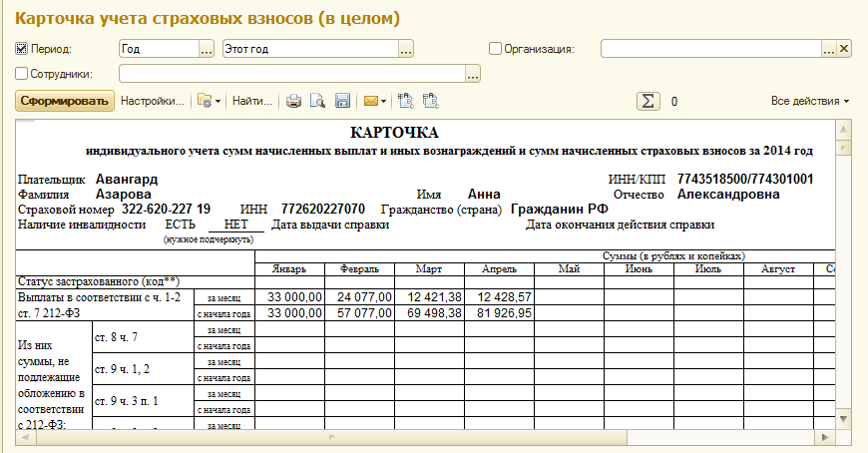
Task: Open selection for Этот год field
Action: point(406,48)
